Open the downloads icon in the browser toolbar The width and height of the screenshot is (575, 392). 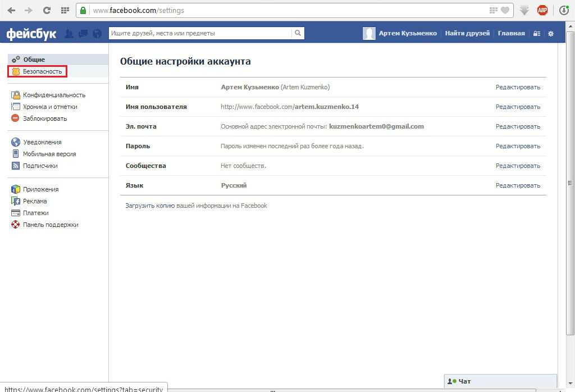564,10
